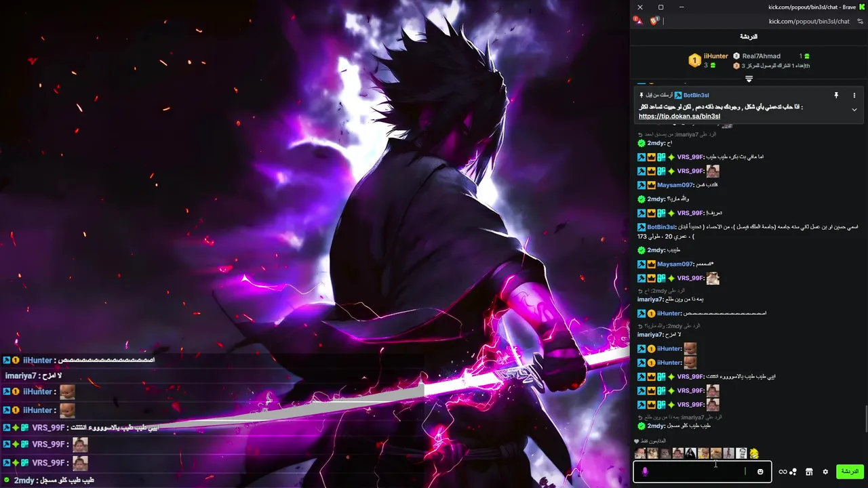Viewport: 868px width, 488px height.
Task: Open the emoji picker smiley icon
Action: tap(760, 472)
